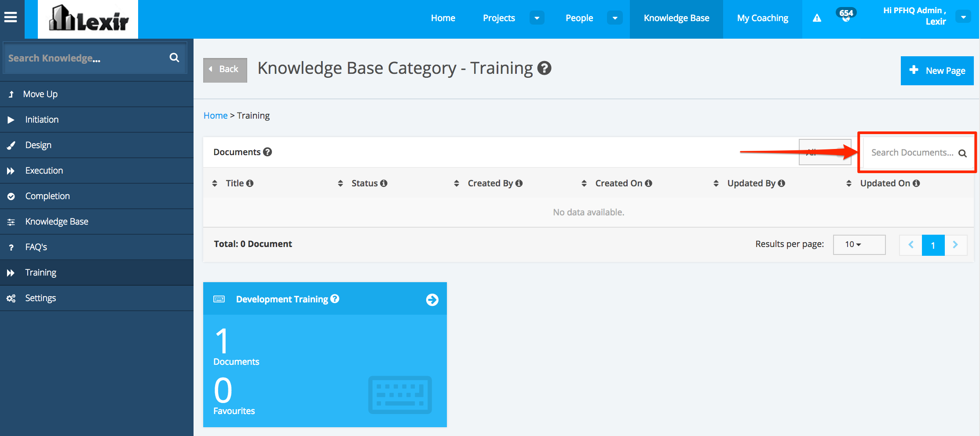Screen dimensions: 980x436
Task: Open the Knowledge Base top menu
Action: pos(676,18)
